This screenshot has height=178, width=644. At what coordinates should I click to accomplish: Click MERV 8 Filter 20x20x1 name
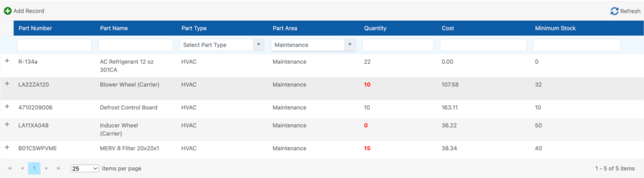129,148
